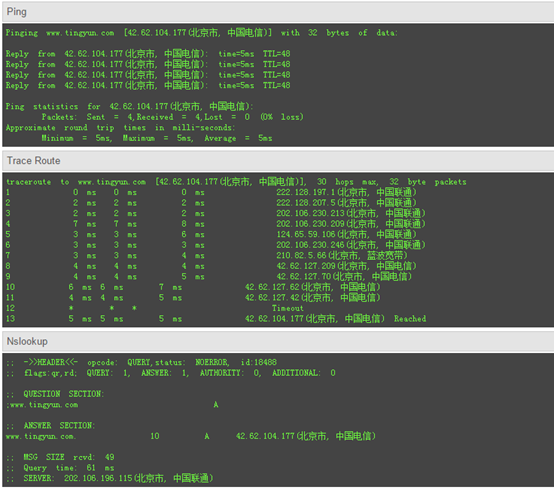Click the Packets Sent Received Lost line
This screenshot has height=490, width=554.
[x=172, y=117]
